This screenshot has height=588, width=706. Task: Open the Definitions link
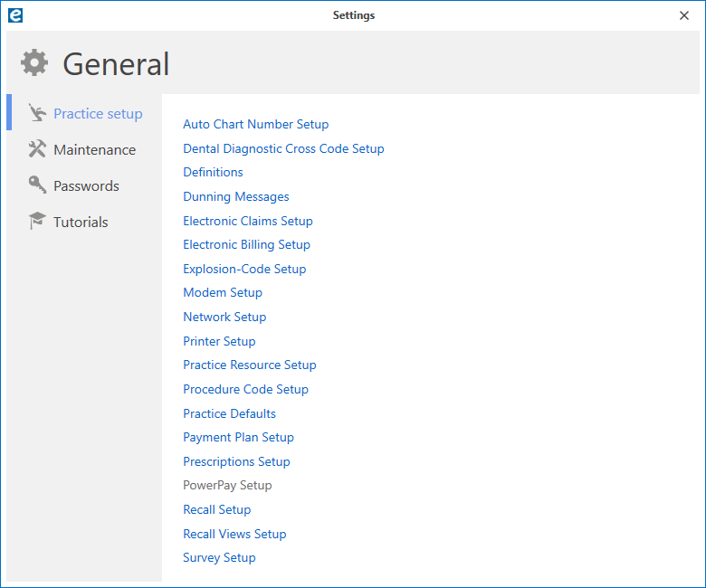pos(213,172)
